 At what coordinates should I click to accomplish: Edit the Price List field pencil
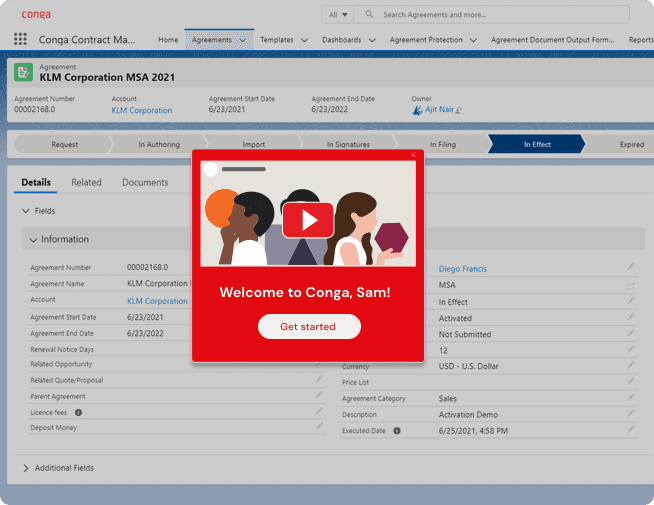(631, 381)
